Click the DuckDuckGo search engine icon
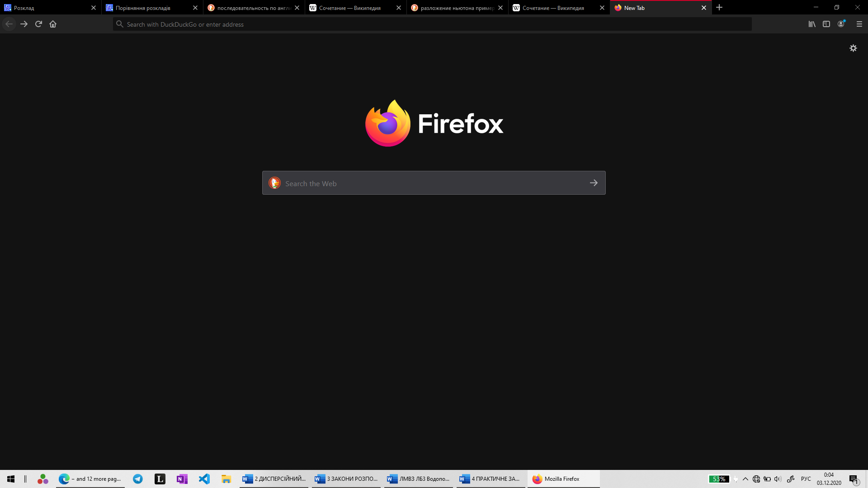 [x=274, y=183]
